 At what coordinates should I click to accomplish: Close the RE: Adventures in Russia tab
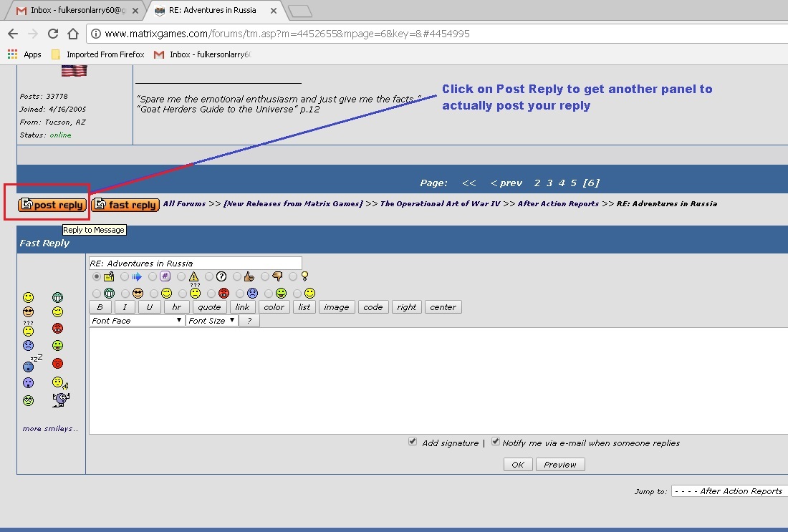[x=274, y=10]
